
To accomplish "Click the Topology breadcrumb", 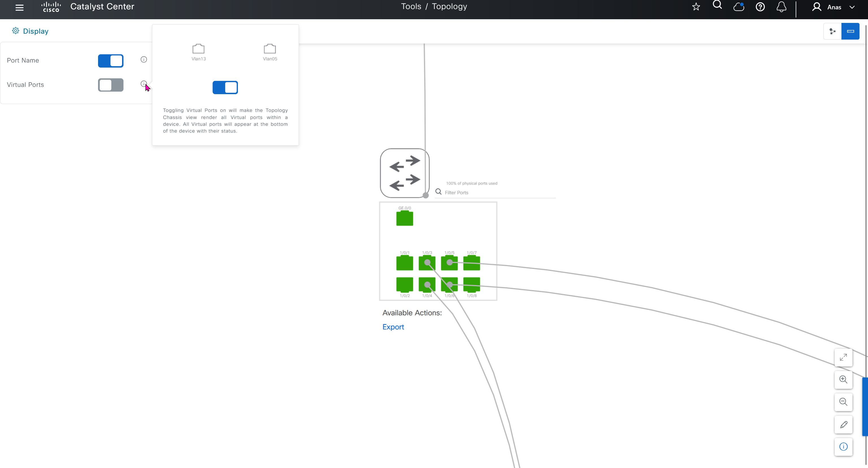I will pos(449,7).
